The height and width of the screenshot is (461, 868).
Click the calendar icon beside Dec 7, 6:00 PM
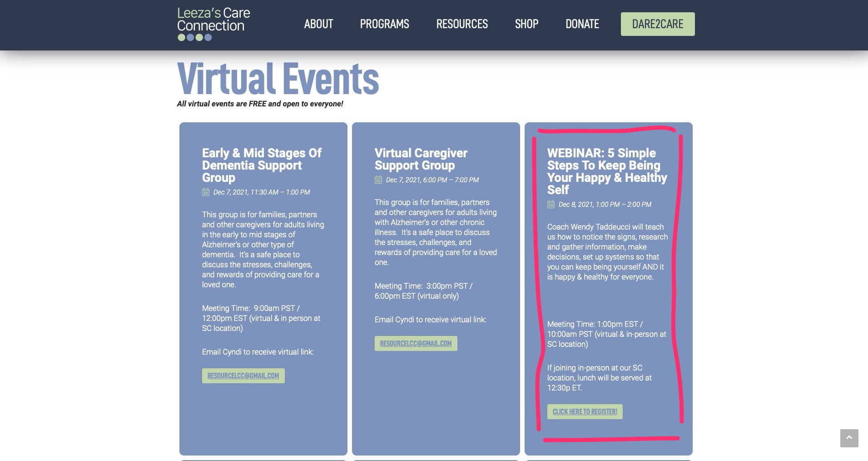coord(378,180)
